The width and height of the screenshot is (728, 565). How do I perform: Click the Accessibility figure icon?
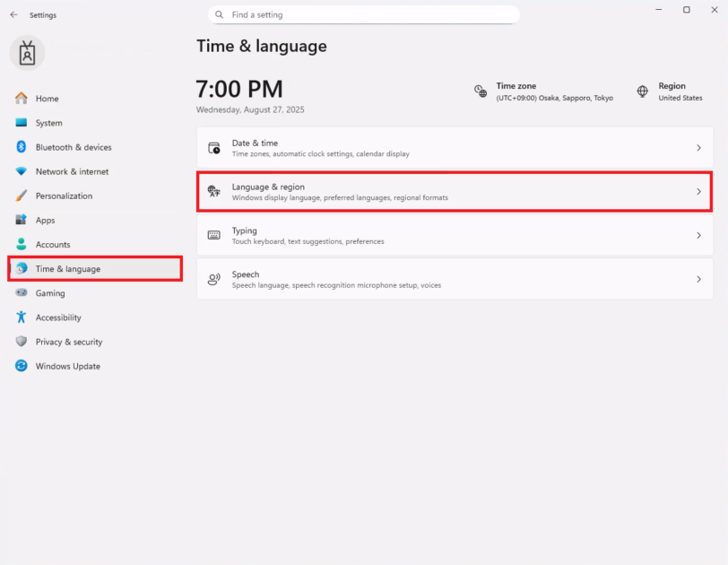click(22, 317)
